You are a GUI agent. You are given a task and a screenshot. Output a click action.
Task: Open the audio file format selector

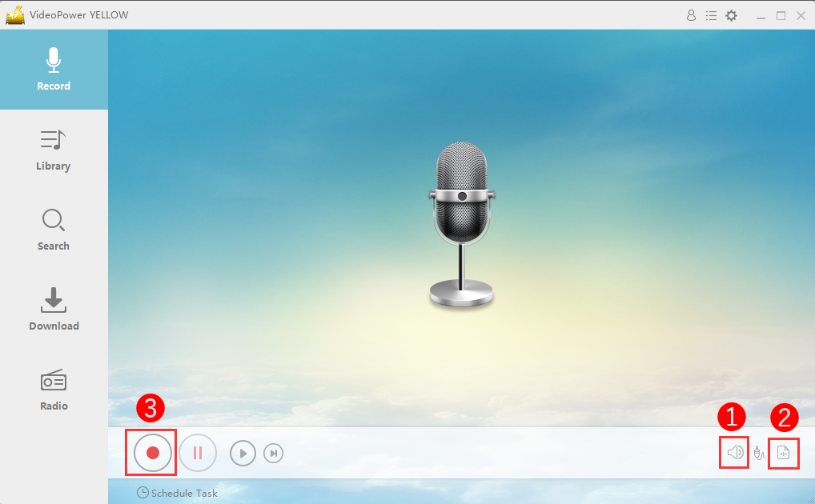pos(784,454)
